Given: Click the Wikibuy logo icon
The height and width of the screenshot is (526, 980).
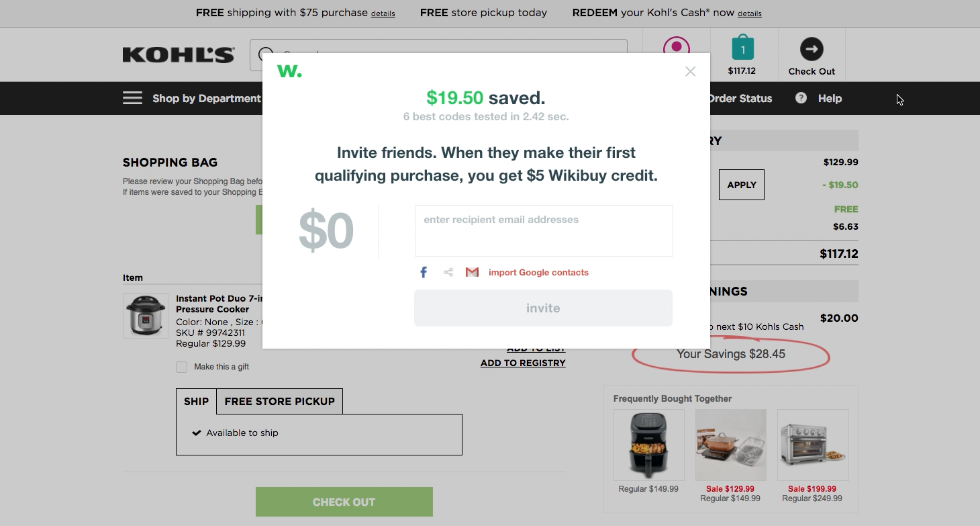Looking at the screenshot, I should 289,71.
